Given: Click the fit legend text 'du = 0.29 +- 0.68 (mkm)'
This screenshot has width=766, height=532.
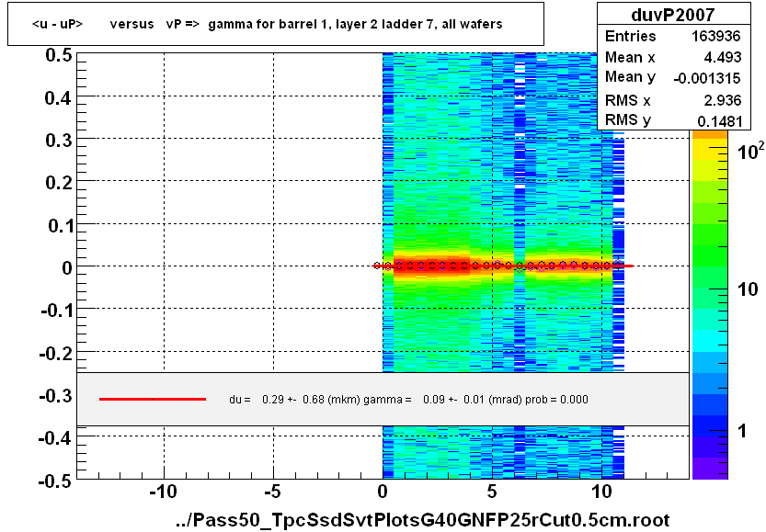Looking at the screenshot, I should [x=294, y=400].
